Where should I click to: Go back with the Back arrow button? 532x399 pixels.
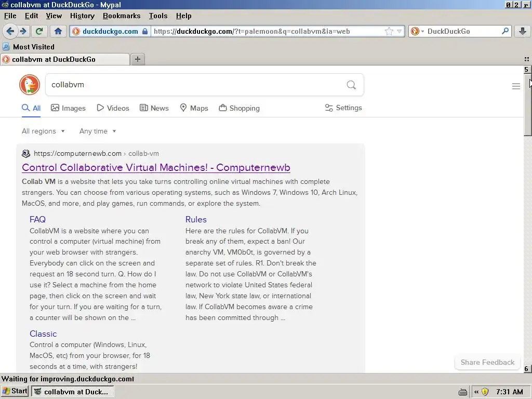[x=10, y=31]
